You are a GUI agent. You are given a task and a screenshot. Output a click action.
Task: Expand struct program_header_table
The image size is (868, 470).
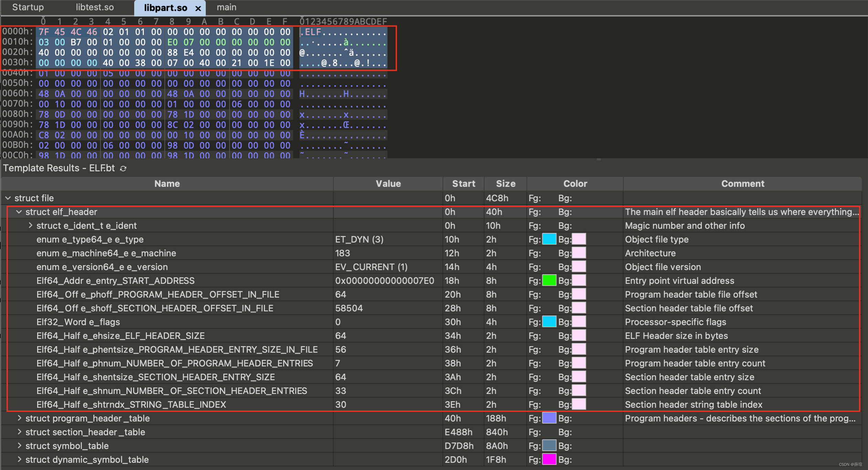[x=19, y=418]
